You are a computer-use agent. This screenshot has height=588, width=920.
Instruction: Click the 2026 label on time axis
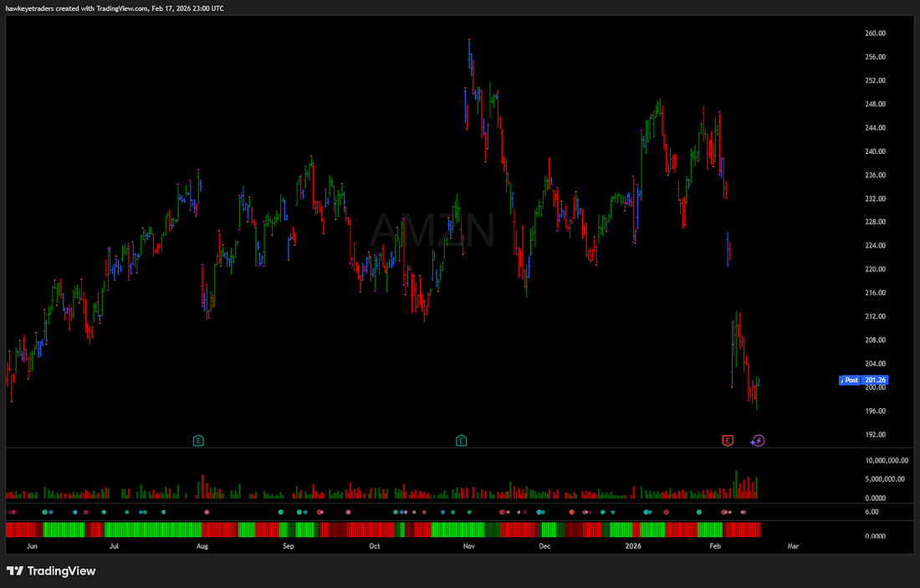tap(633, 545)
